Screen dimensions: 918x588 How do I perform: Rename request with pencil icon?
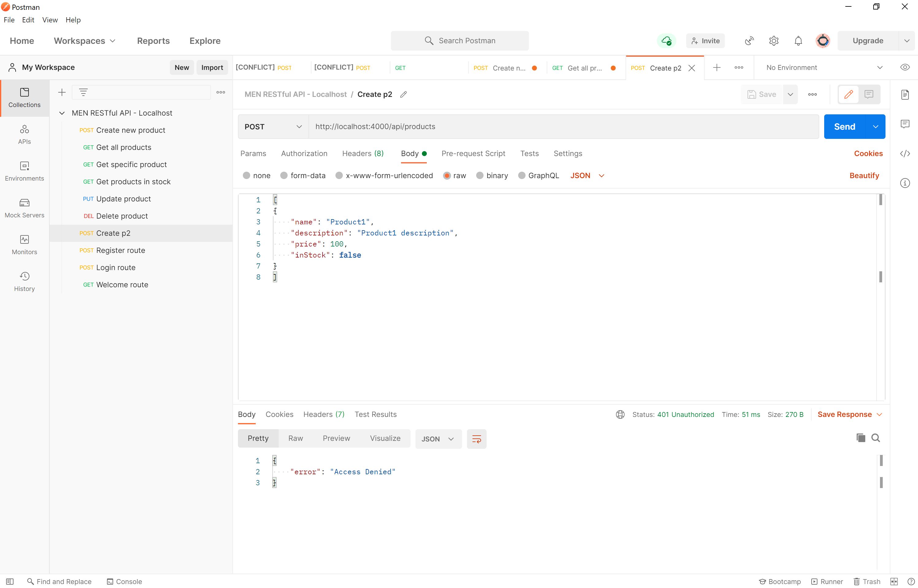403,94
